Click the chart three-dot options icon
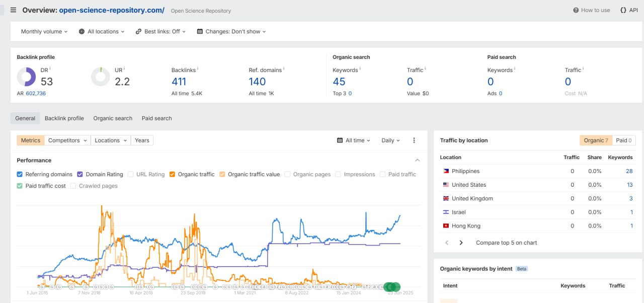This screenshot has width=644, height=303. [414, 140]
